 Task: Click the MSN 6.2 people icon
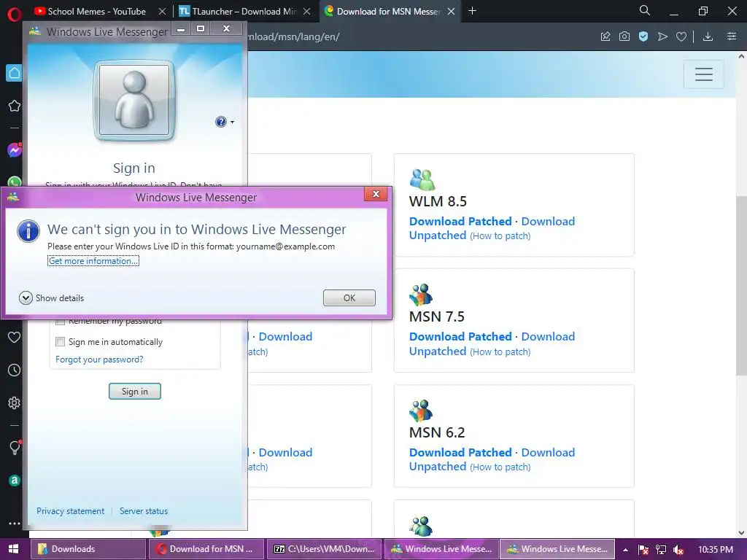(421, 411)
